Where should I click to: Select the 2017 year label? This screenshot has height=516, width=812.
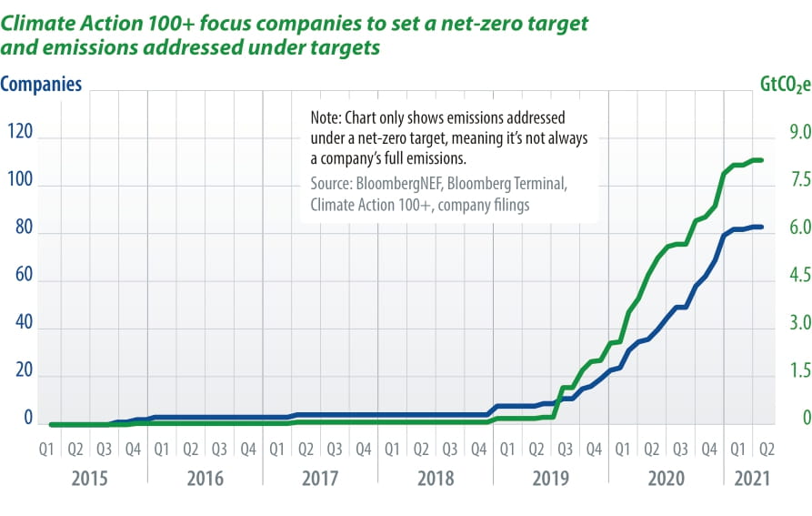tap(320, 479)
